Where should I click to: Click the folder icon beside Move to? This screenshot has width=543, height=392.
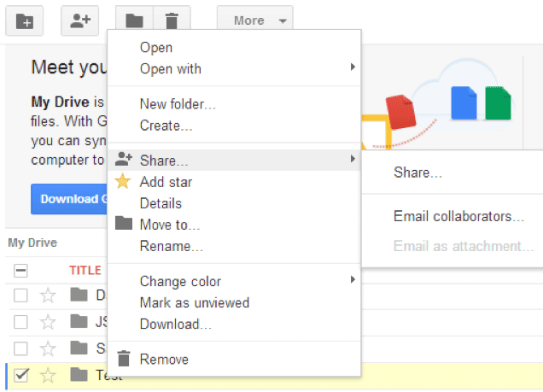coord(124,224)
